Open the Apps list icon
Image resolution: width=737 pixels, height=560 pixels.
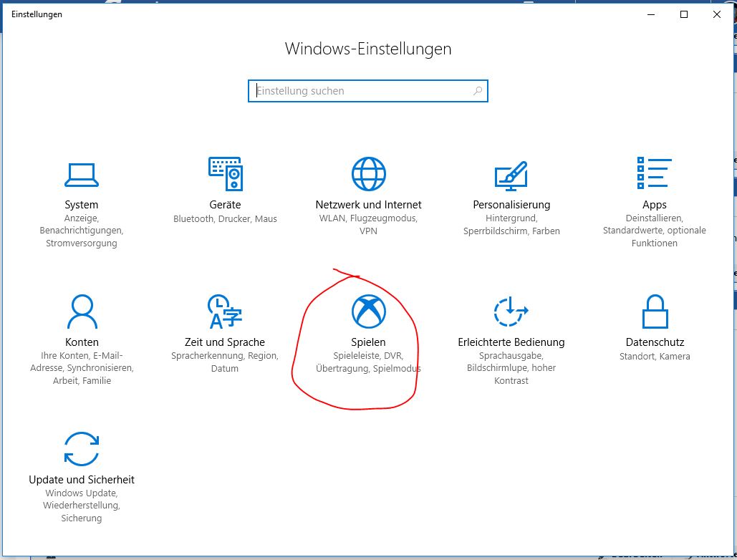point(655,173)
